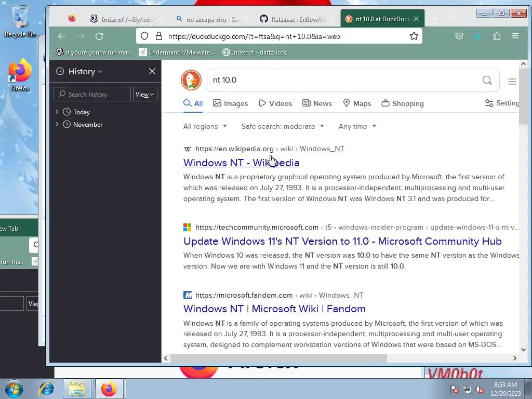Open the View dropdown in History sidebar

click(x=145, y=95)
